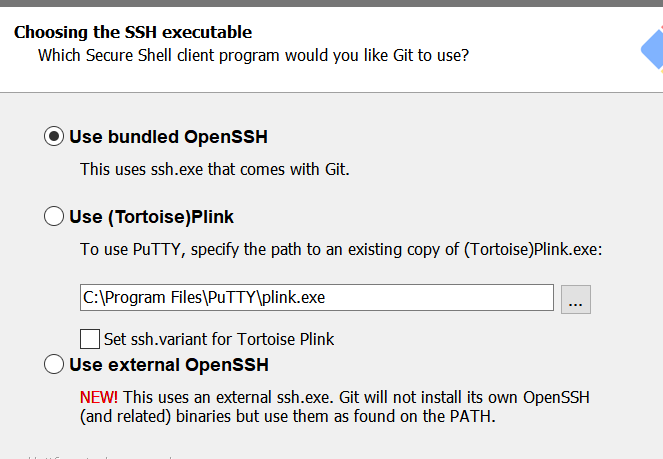
Task: Click the red NEW! marker text
Action: click(99, 397)
